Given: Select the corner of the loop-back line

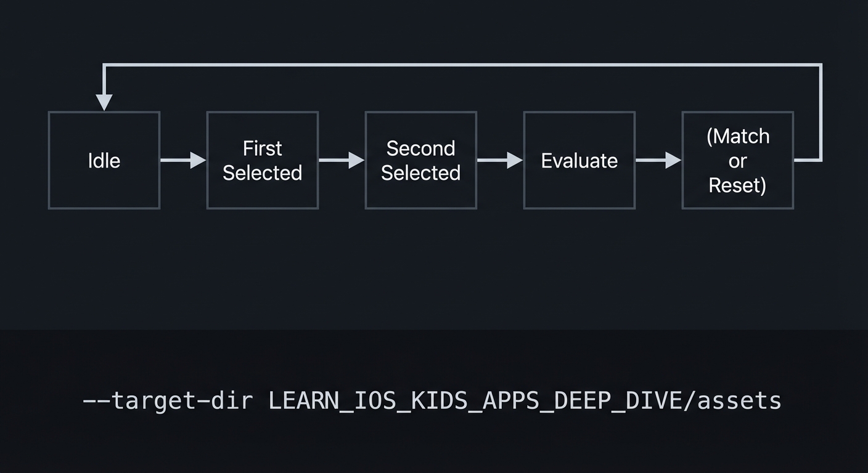Looking at the screenshot, I should [x=821, y=63].
